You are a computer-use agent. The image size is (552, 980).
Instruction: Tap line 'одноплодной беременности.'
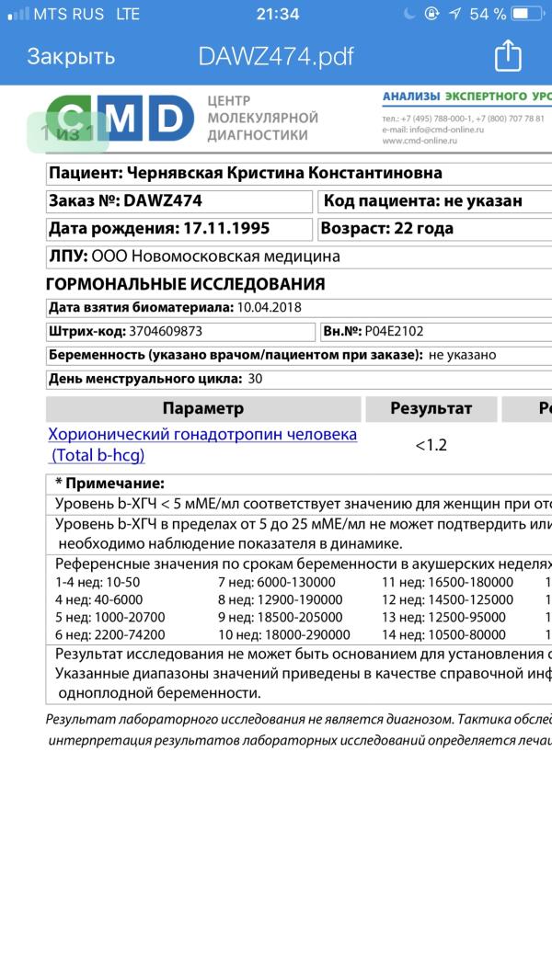[x=159, y=693]
